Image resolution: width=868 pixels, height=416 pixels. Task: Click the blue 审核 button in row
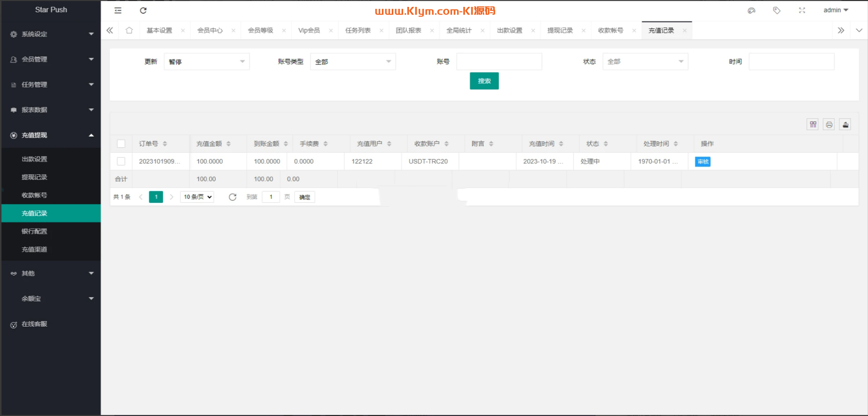(703, 162)
